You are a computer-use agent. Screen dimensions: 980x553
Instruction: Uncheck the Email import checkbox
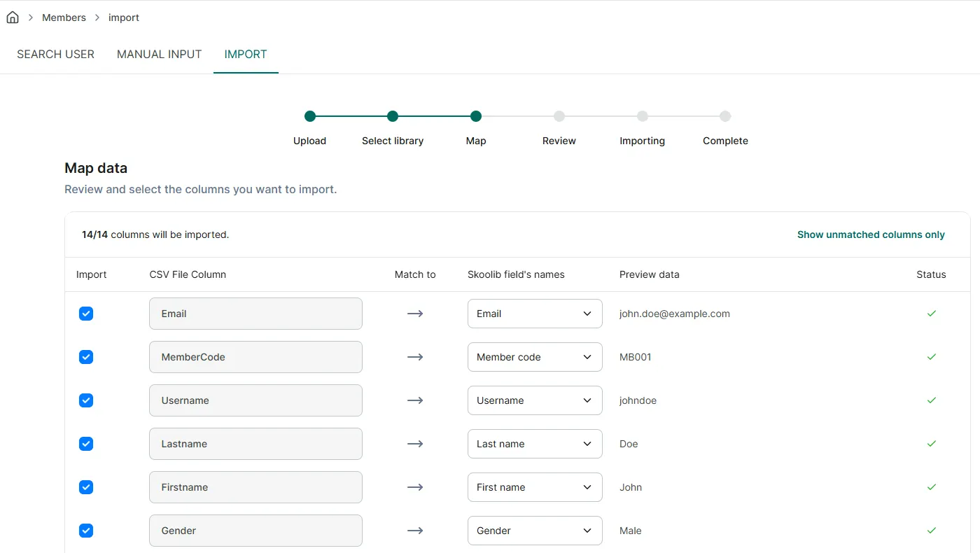click(86, 314)
